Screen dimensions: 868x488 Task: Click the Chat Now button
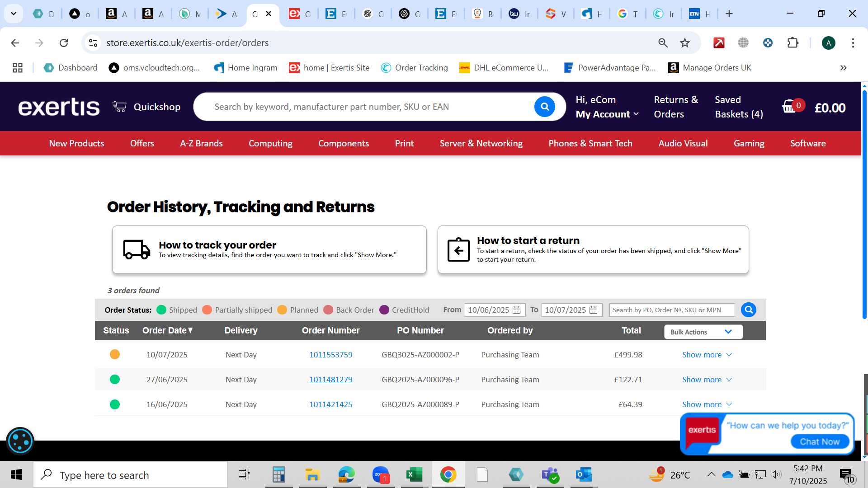(x=820, y=441)
